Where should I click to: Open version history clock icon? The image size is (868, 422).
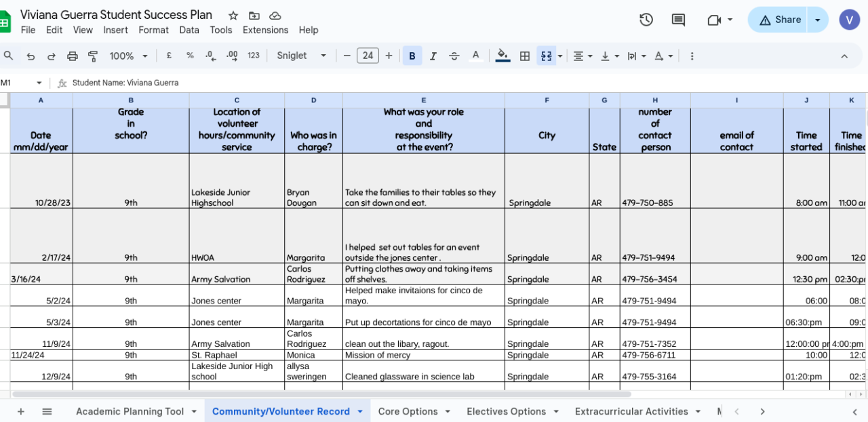[x=646, y=20]
